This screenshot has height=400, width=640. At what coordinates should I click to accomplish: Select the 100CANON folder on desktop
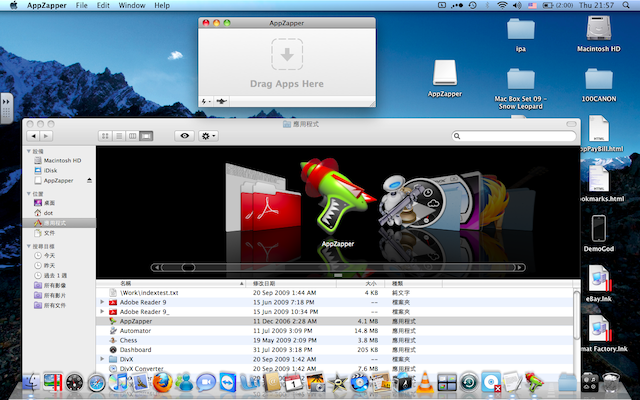(599, 84)
